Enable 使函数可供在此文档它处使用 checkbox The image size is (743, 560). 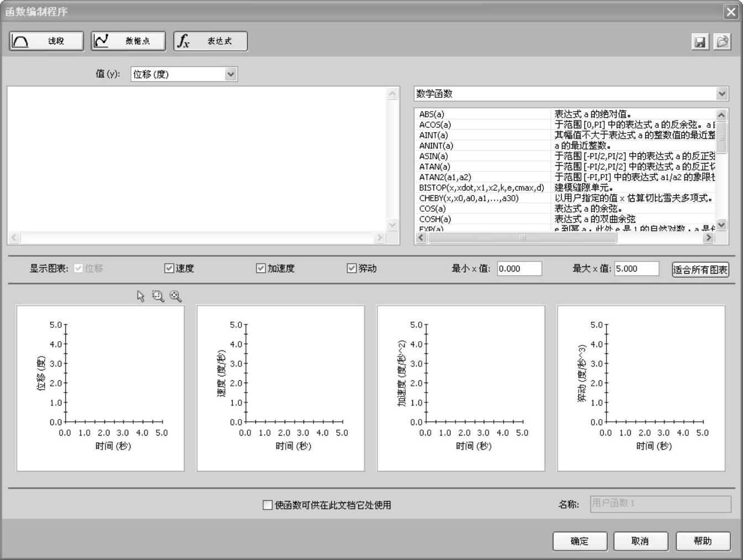click(x=268, y=505)
